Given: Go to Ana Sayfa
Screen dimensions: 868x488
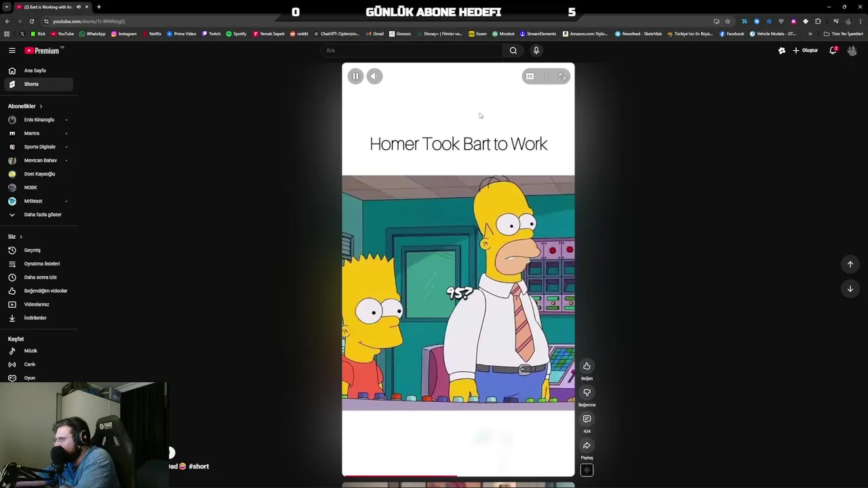Looking at the screenshot, I should pyautogui.click(x=37, y=70).
